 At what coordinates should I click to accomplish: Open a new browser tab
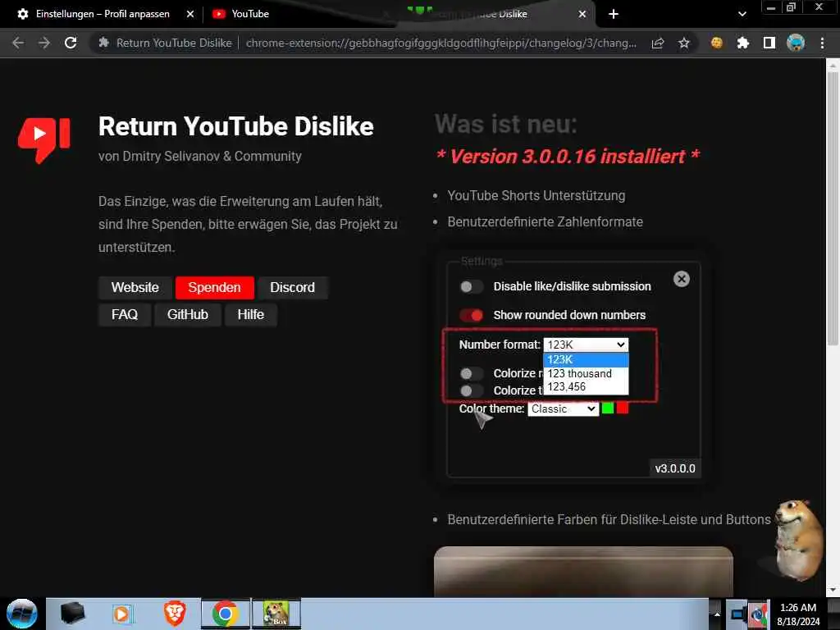click(614, 14)
